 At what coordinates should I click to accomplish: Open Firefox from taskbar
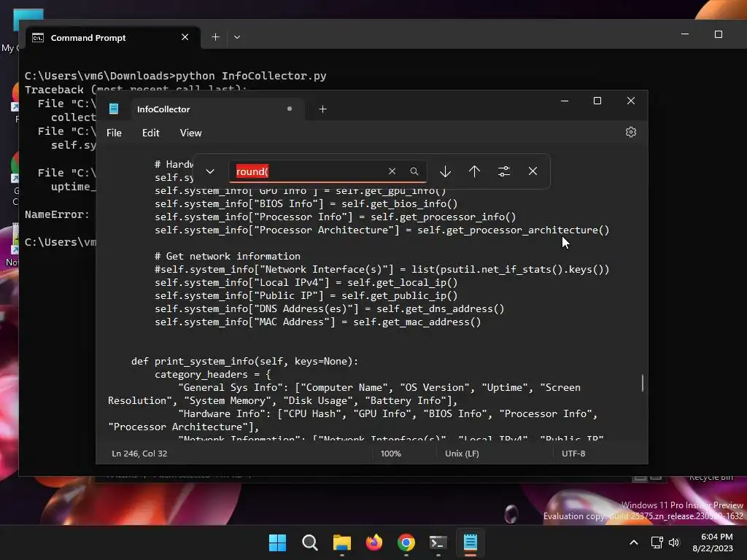374,542
